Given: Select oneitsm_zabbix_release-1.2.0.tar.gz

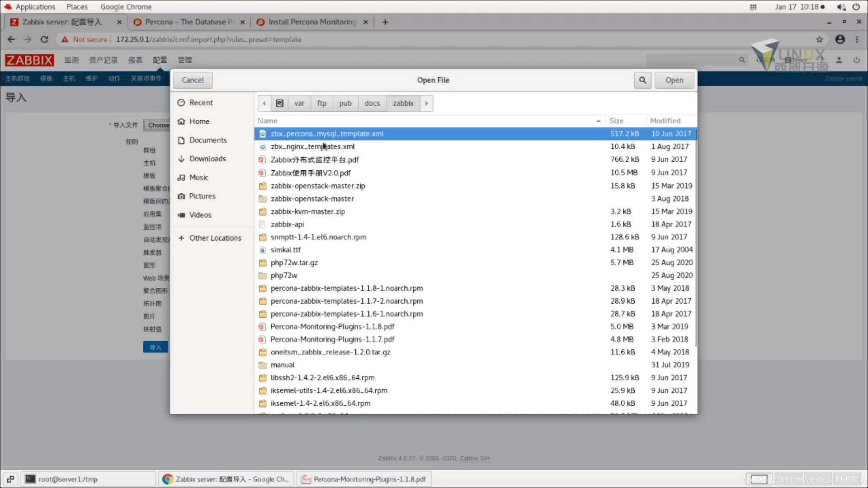Looking at the screenshot, I should [x=475, y=352].
